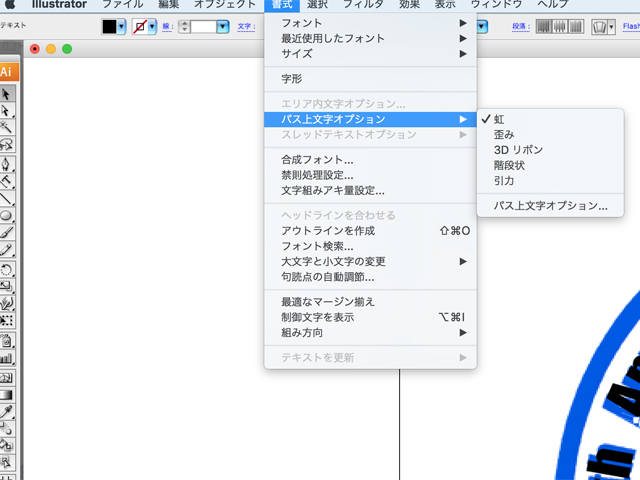Toggle 制御文字を表示 option
The height and width of the screenshot is (480, 640).
tap(370, 317)
